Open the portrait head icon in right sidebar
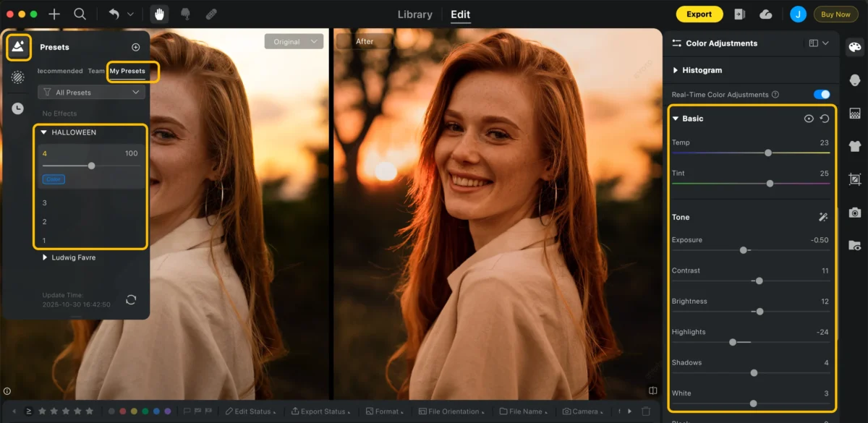Image resolution: width=868 pixels, height=423 pixels. [855, 80]
